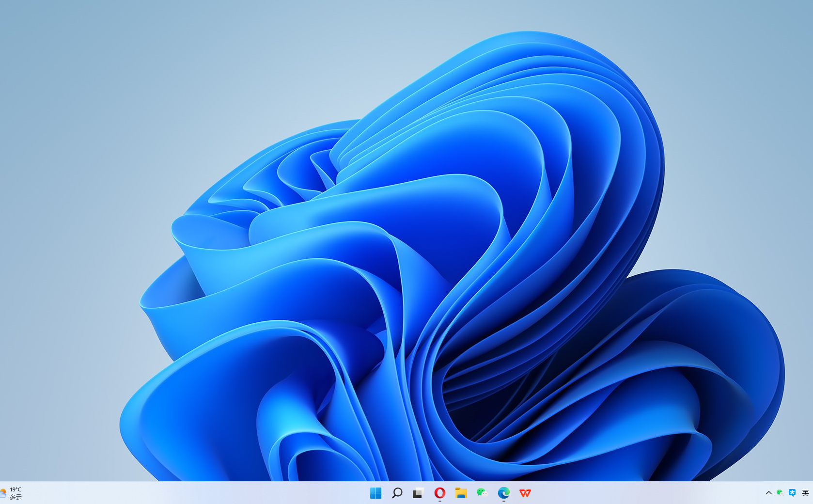Screen dimensions: 813x504
Task: Open Task View from the taskbar
Action: pyautogui.click(x=418, y=493)
